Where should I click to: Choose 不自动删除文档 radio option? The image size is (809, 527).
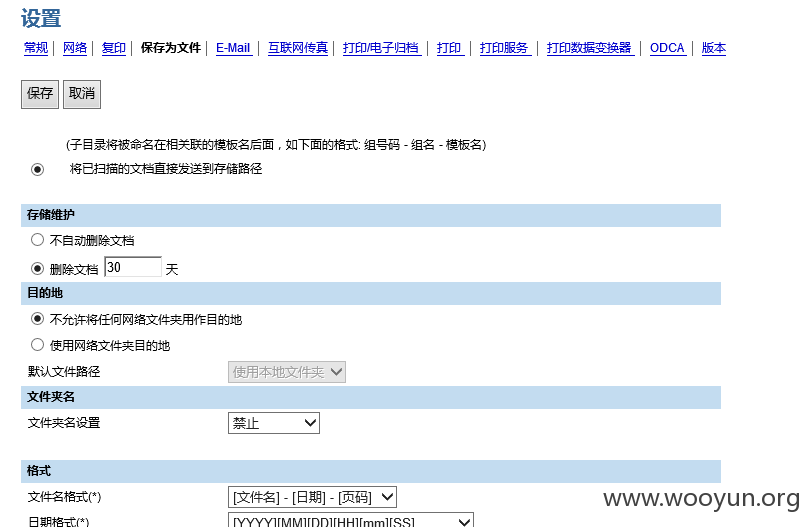click(x=37, y=239)
